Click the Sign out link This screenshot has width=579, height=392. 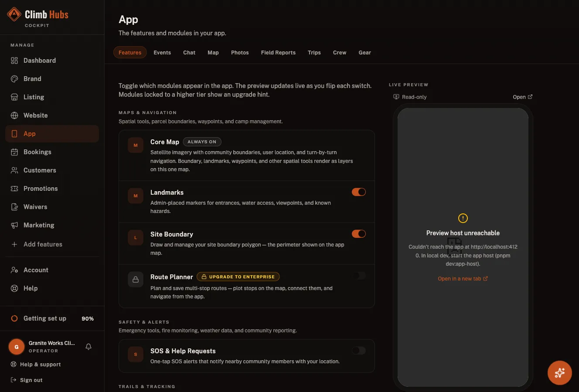click(27, 380)
